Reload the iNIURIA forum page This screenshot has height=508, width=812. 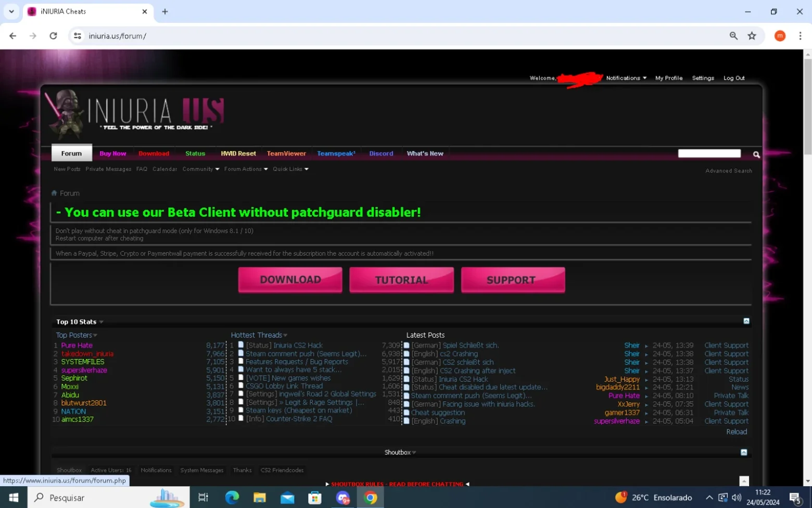coord(53,36)
